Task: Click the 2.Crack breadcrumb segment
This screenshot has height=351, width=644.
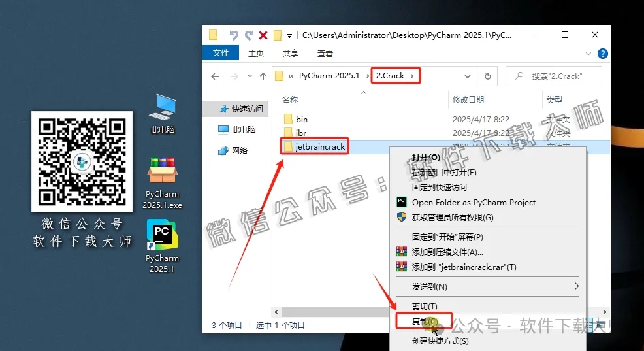Action: (390, 76)
